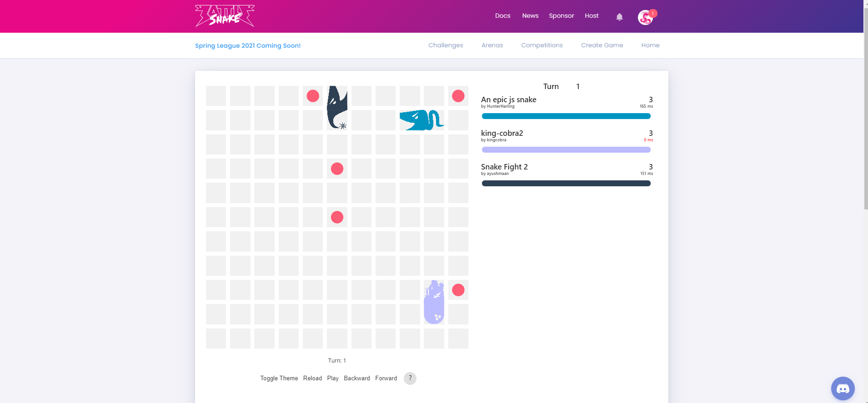Select Create Game
868x403 pixels.
tap(602, 45)
